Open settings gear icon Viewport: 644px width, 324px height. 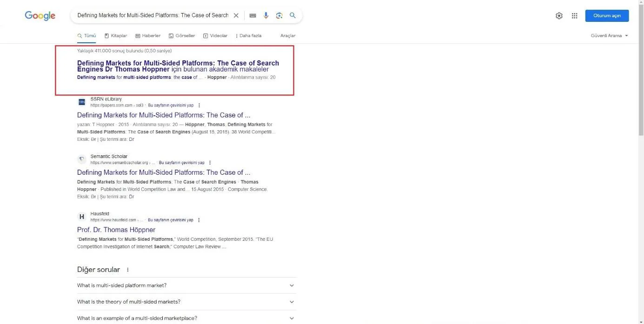[559, 16]
